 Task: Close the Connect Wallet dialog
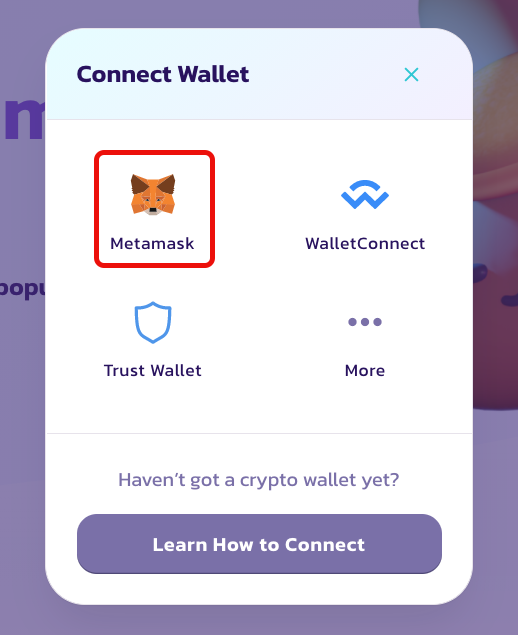411,75
